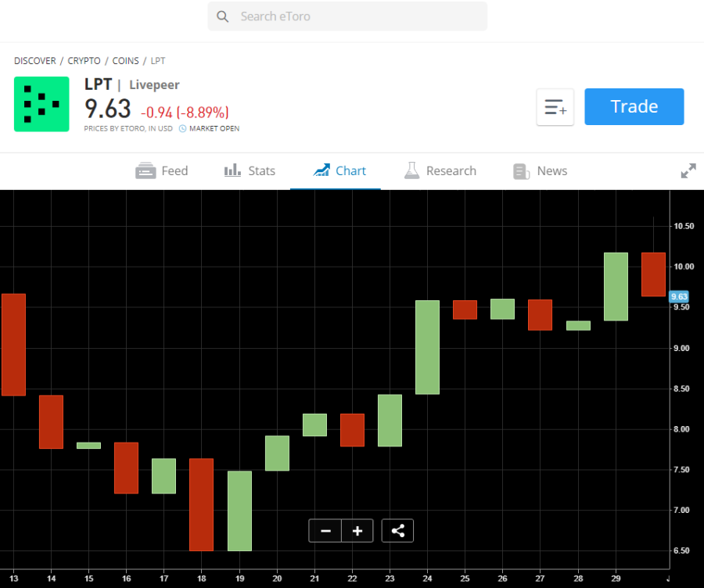This screenshot has height=588, width=704.
Task: Click the 8.00 price axis label
Action: click(681, 429)
